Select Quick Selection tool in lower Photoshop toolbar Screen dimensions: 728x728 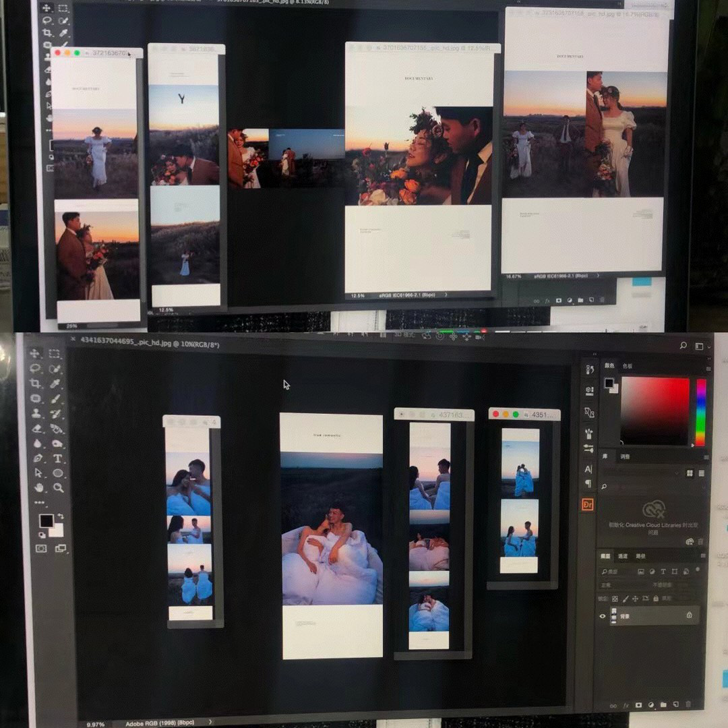click(x=55, y=369)
